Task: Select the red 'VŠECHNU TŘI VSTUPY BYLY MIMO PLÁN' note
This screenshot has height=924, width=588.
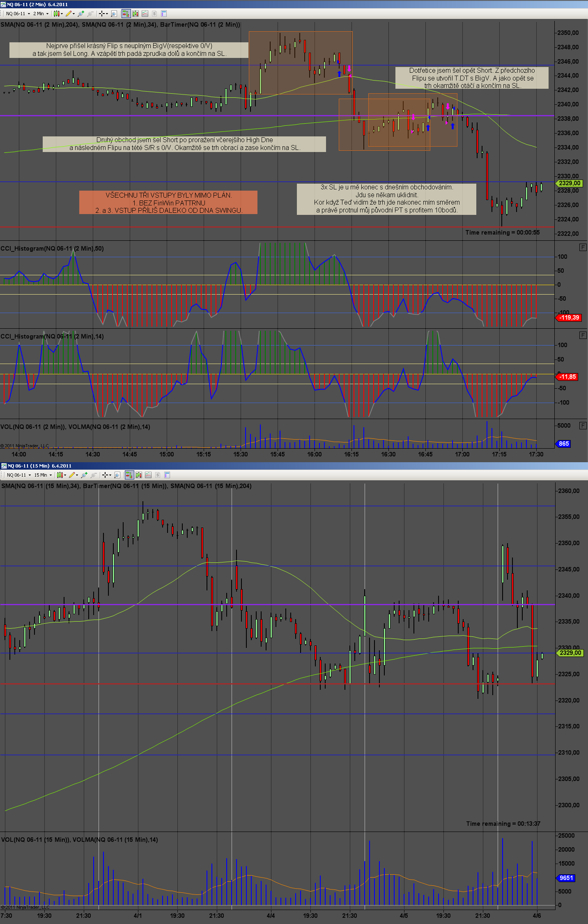Action: pos(168,203)
